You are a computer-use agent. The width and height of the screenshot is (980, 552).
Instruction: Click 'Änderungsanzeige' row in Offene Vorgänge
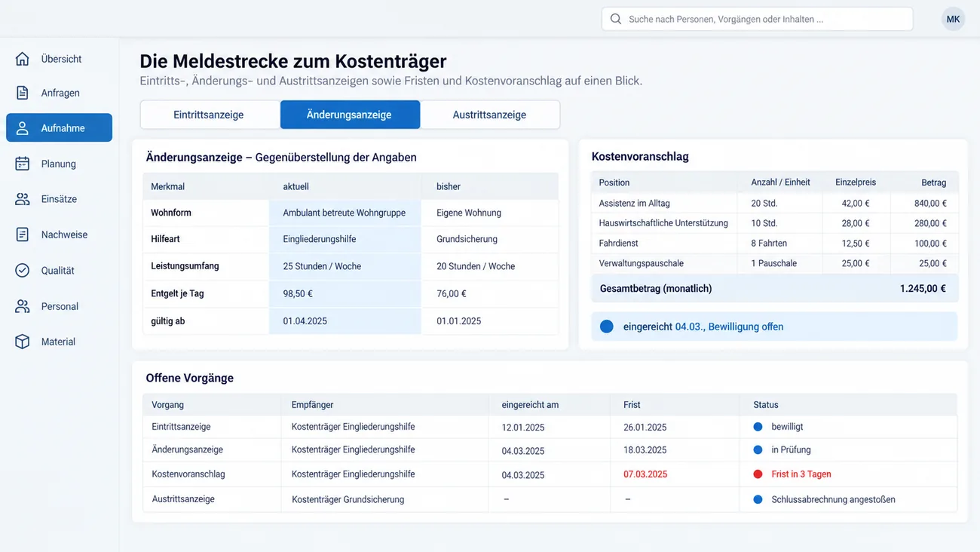tap(550, 450)
